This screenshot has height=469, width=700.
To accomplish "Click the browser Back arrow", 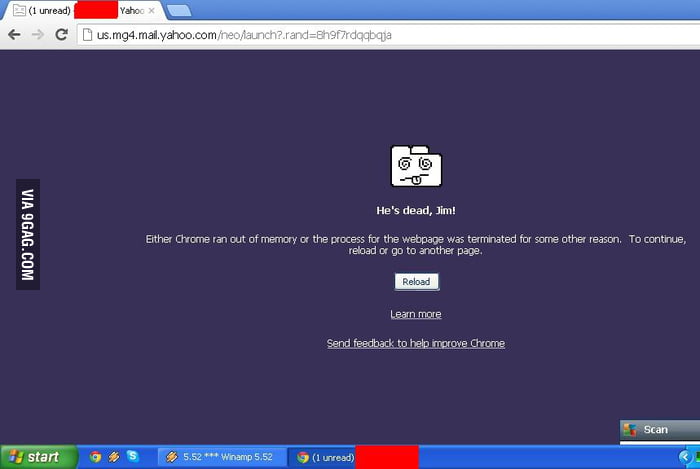I will click(x=14, y=34).
